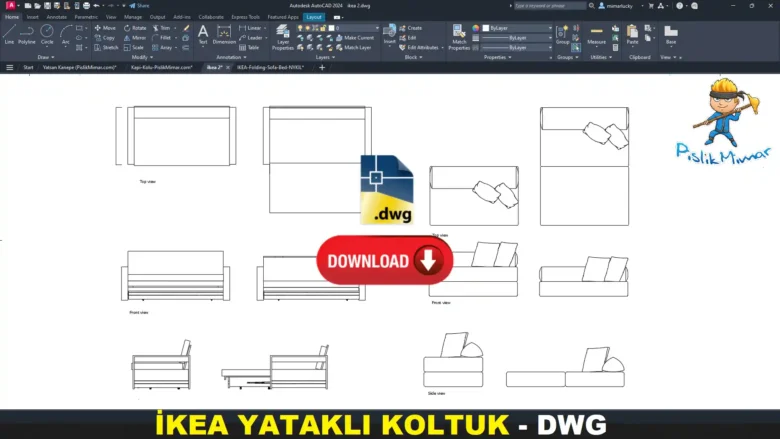Image resolution: width=780 pixels, height=439 pixels.
Task: Click Make Current layer button
Action: tap(355, 38)
